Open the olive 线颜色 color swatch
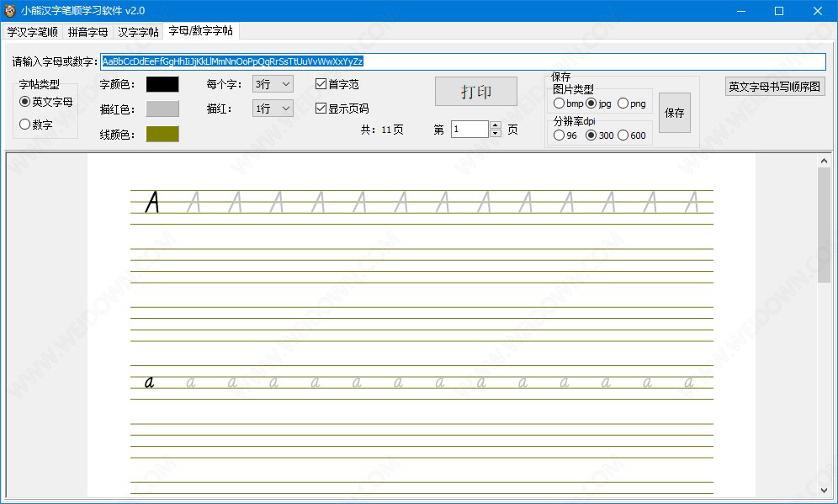Image resolution: width=838 pixels, height=504 pixels. click(162, 134)
